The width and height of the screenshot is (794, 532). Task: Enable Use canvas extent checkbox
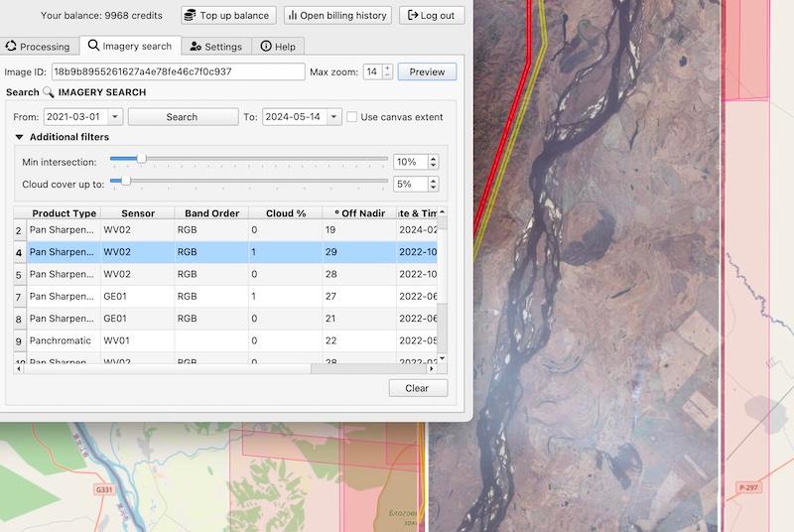point(352,117)
